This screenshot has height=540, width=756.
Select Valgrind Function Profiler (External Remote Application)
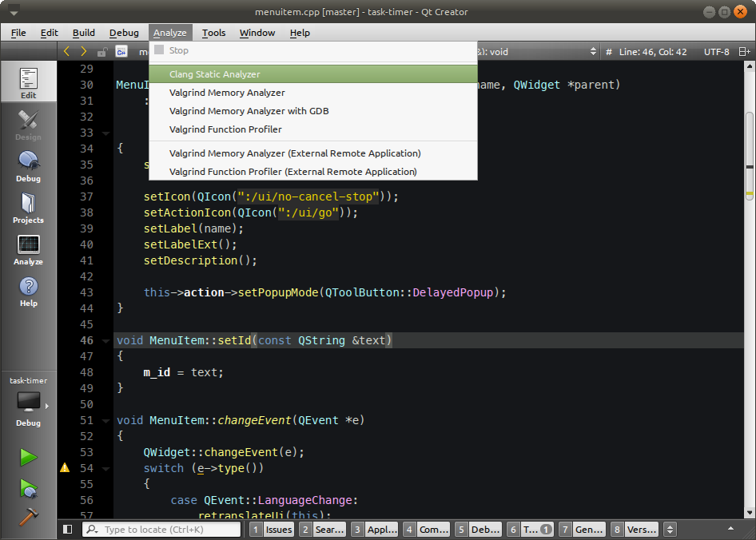313,172
